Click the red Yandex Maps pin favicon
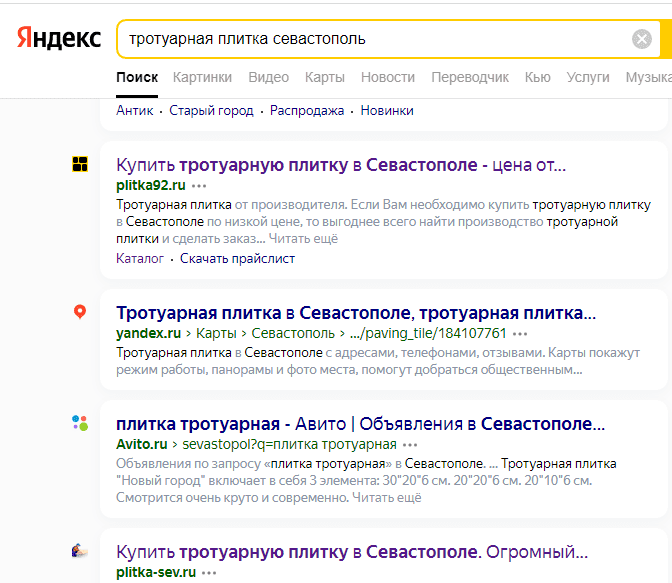This screenshot has width=672, height=583. [80, 312]
